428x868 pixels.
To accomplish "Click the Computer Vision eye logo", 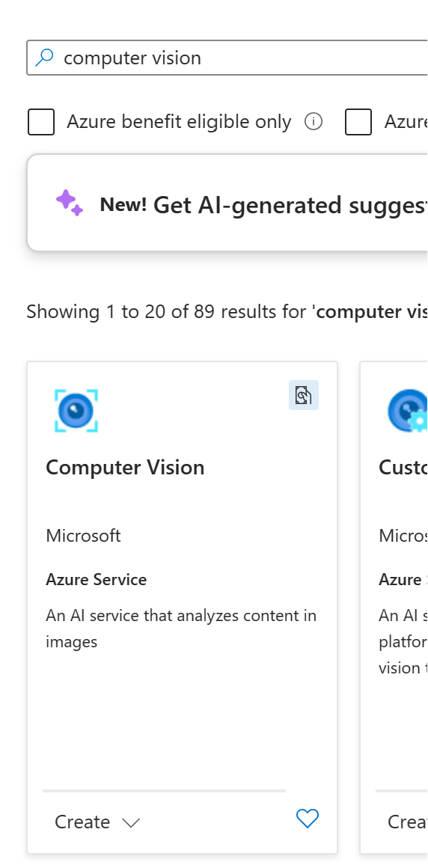I will coord(76,410).
